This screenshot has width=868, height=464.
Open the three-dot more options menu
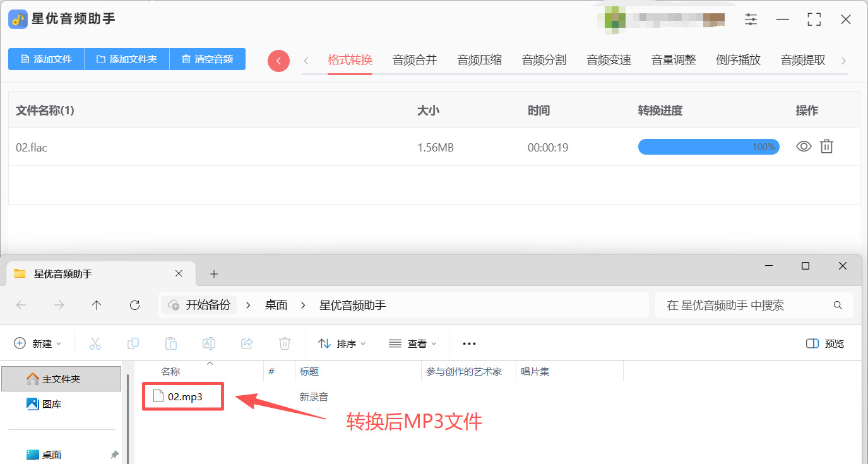click(x=469, y=343)
